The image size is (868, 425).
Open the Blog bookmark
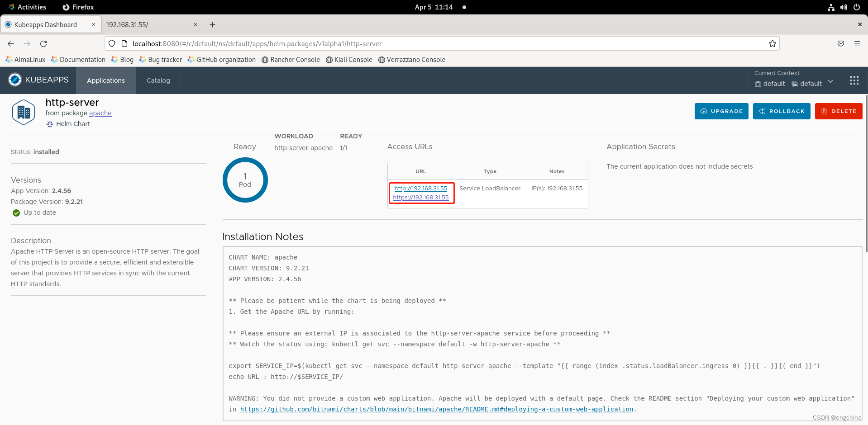pyautogui.click(x=122, y=60)
